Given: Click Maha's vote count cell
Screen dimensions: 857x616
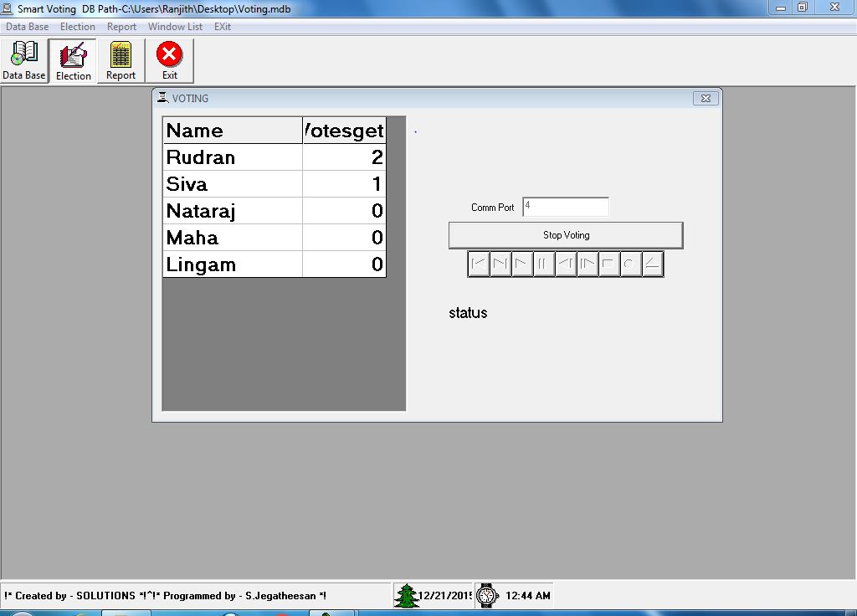Looking at the screenshot, I should tap(344, 237).
